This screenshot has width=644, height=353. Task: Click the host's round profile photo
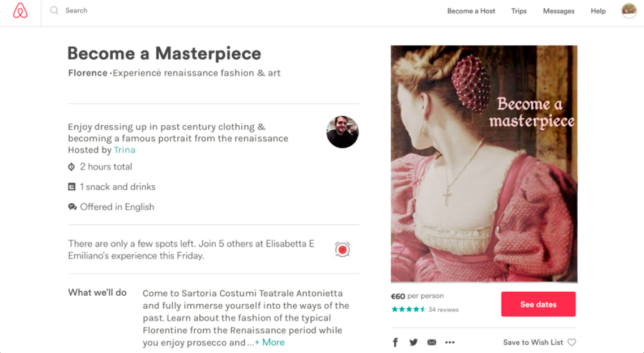coord(342,132)
